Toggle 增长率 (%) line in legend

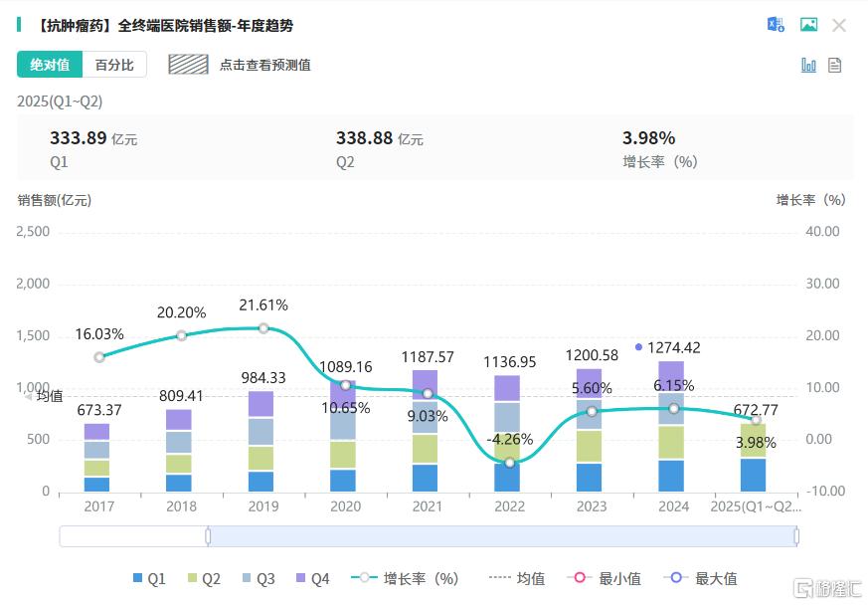click(x=404, y=578)
